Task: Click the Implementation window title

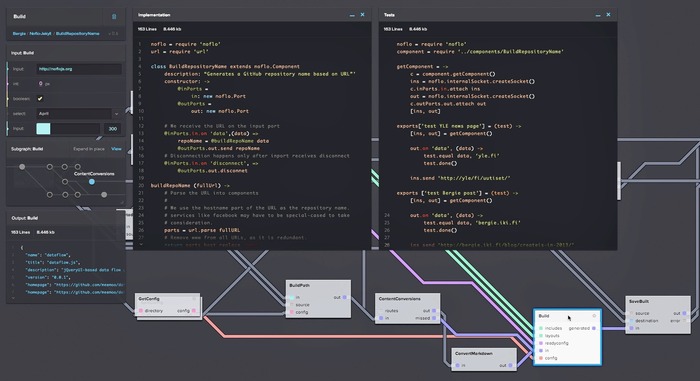Action: [154, 15]
